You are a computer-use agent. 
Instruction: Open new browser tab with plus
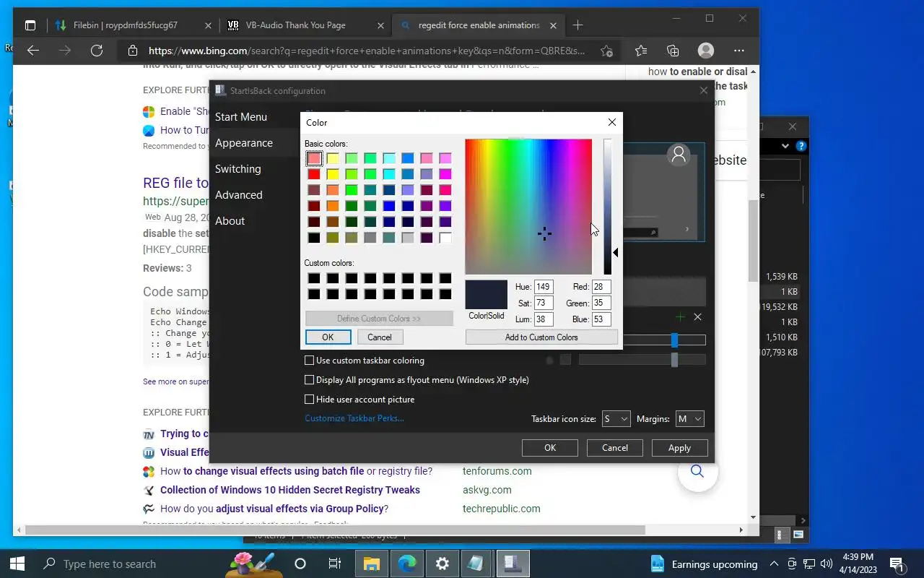[x=577, y=25]
